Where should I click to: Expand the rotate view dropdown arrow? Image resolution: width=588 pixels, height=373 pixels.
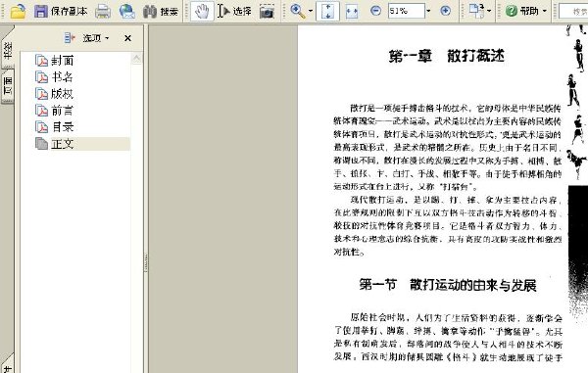[489, 11]
